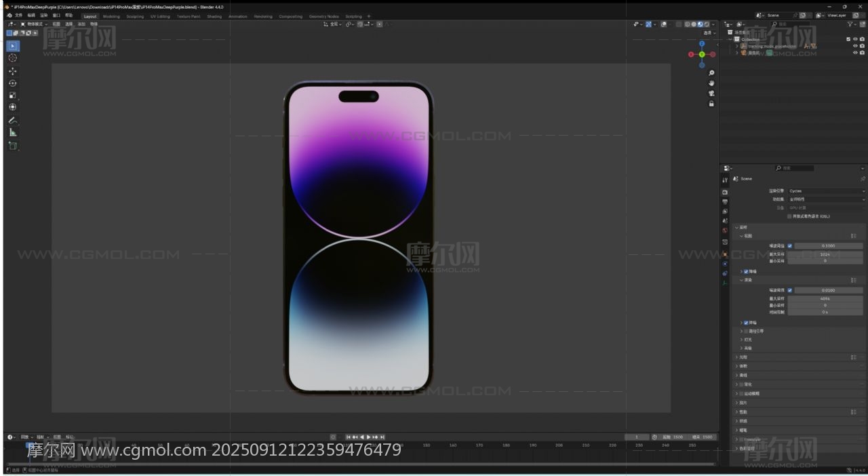Select the Scale tool

pyautogui.click(x=13, y=95)
